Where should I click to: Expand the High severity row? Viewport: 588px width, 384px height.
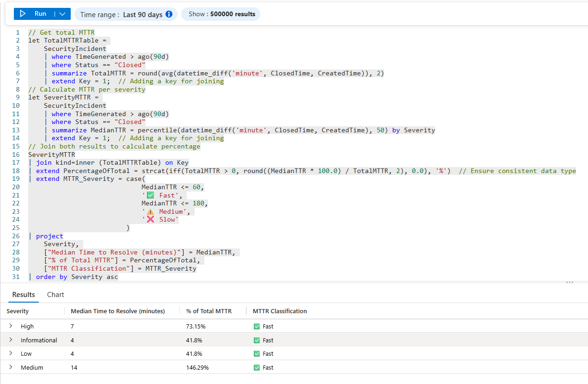click(x=11, y=326)
